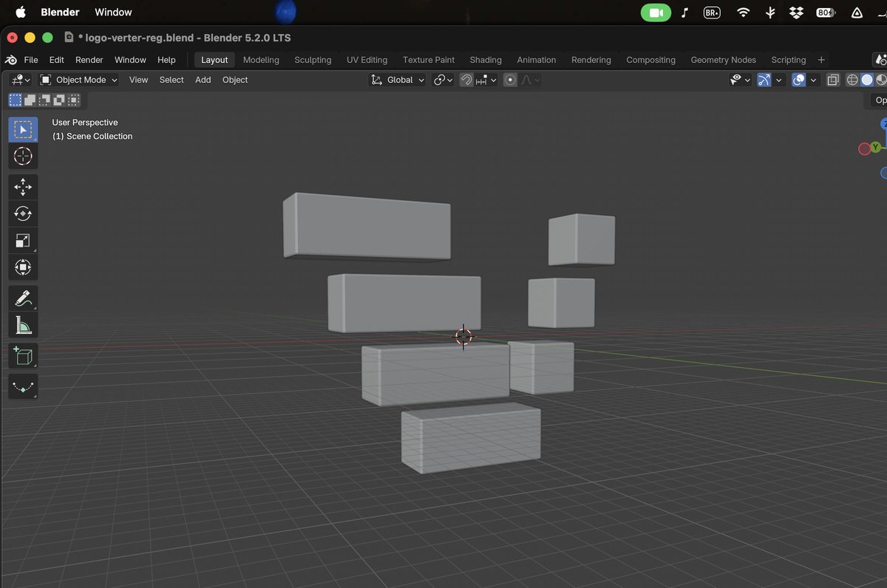
Task: Toggle snapping magnet button
Action: pyautogui.click(x=466, y=80)
